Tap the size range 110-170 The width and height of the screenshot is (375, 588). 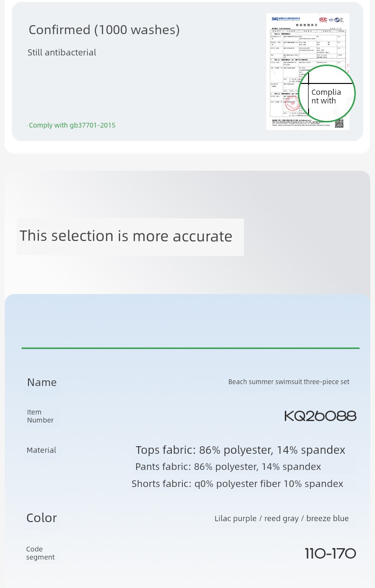[330, 553]
